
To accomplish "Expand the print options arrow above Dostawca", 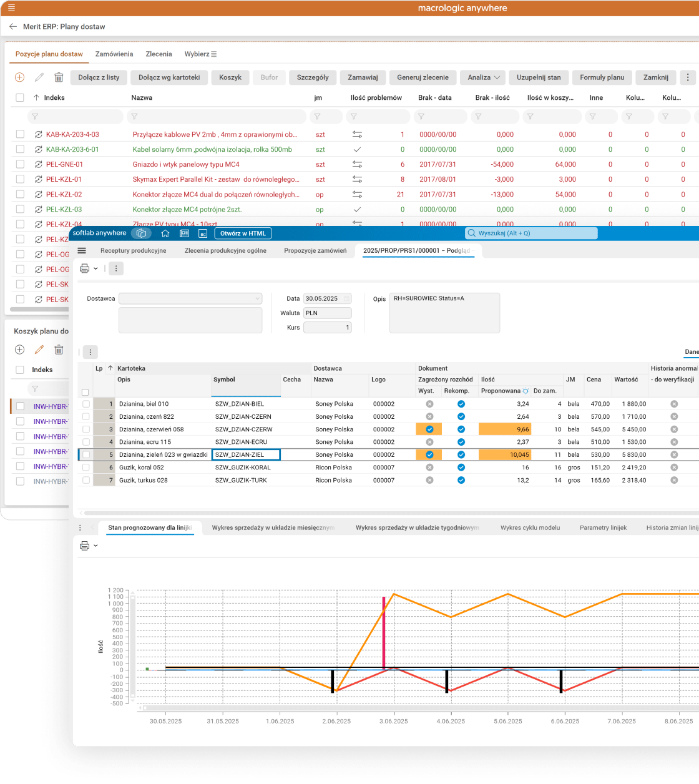I will [x=95, y=268].
